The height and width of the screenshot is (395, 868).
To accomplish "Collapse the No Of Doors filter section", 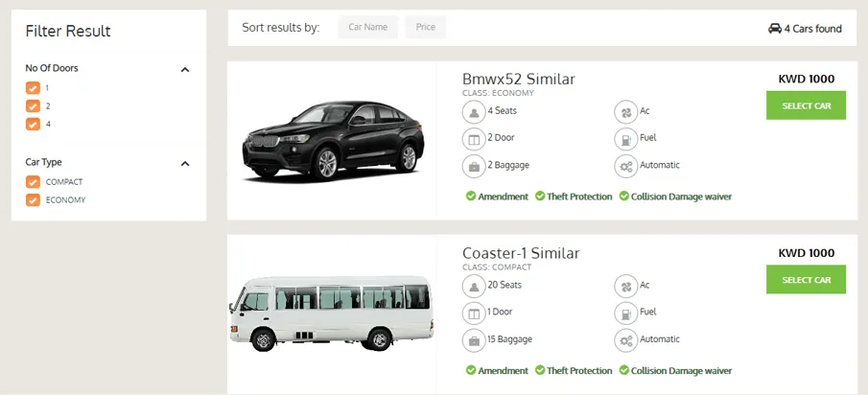I will 185,69.
